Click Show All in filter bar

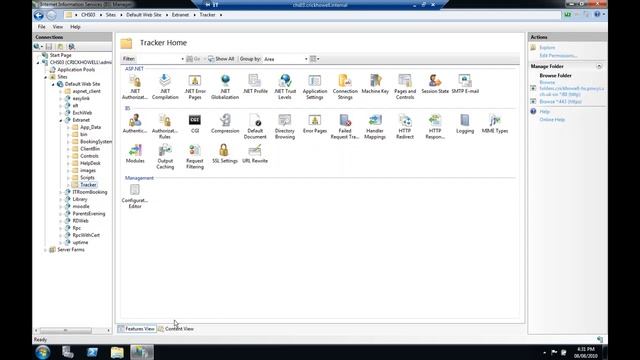[x=221, y=59]
